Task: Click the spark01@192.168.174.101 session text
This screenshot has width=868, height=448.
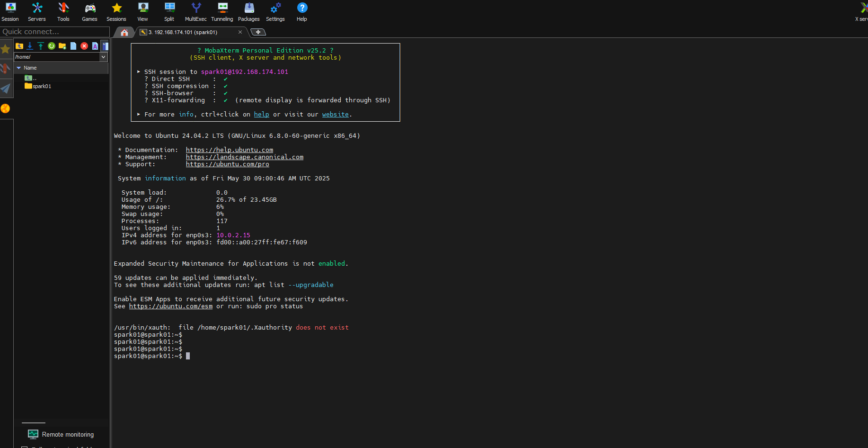Action: pos(245,72)
